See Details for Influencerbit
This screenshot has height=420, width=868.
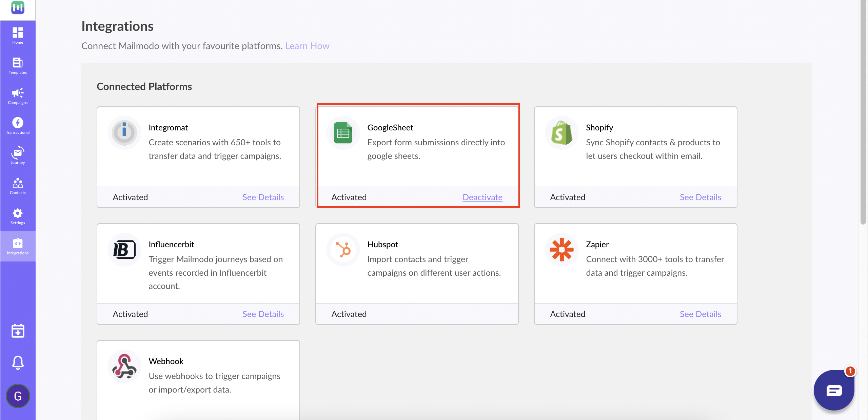click(x=263, y=314)
